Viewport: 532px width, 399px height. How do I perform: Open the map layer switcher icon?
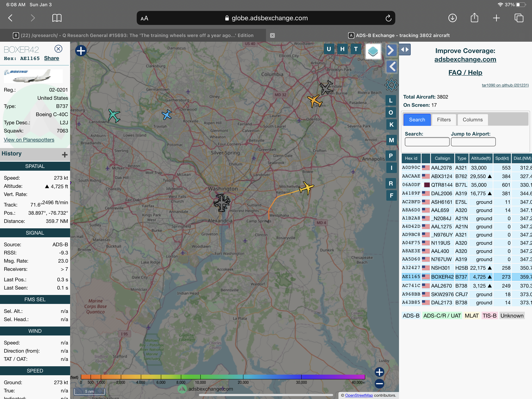(x=373, y=51)
